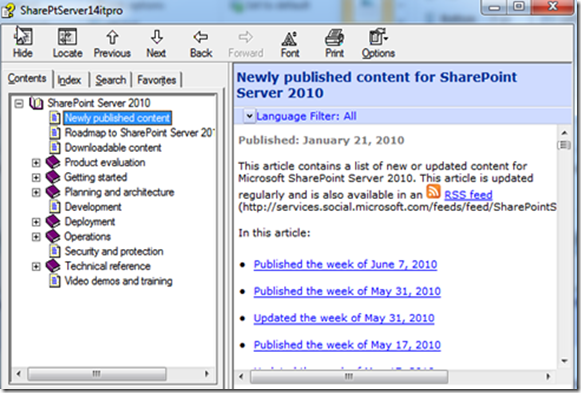Image resolution: width=581 pixels, height=393 pixels.
Task: Select Operations tree item
Action: click(87, 236)
